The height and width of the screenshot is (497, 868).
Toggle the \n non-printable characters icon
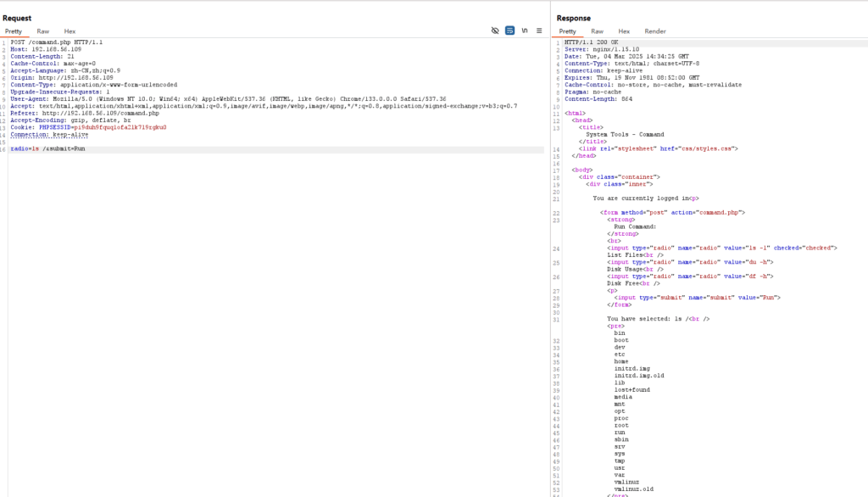coord(525,31)
